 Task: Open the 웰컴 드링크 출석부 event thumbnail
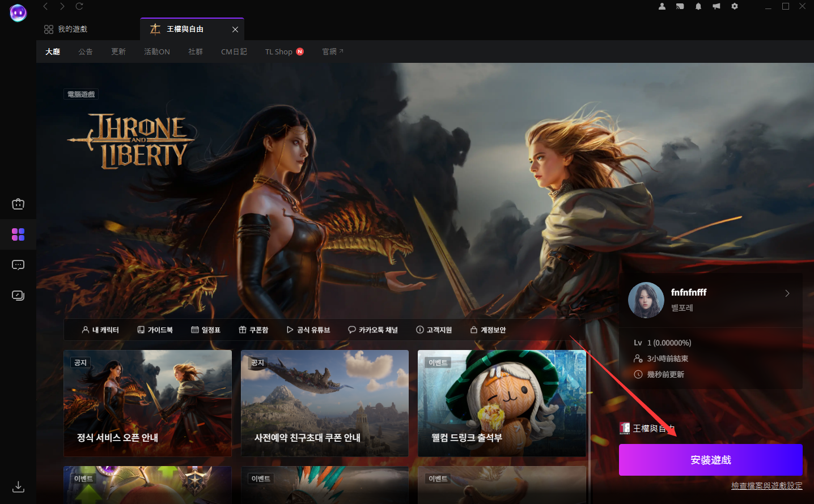point(502,403)
